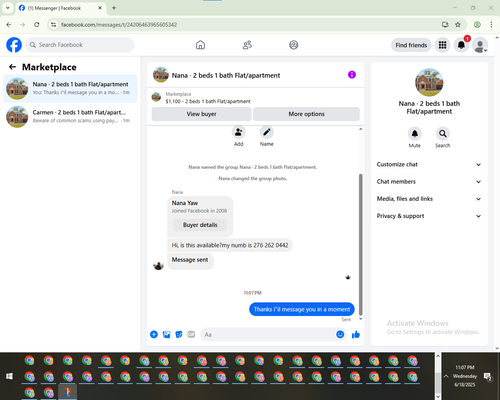Viewport: 500px width, 400px height.
Task: Click the listing text '$1,100 - 2 beds 1 bath Flat/apartment'
Action: (x=208, y=101)
